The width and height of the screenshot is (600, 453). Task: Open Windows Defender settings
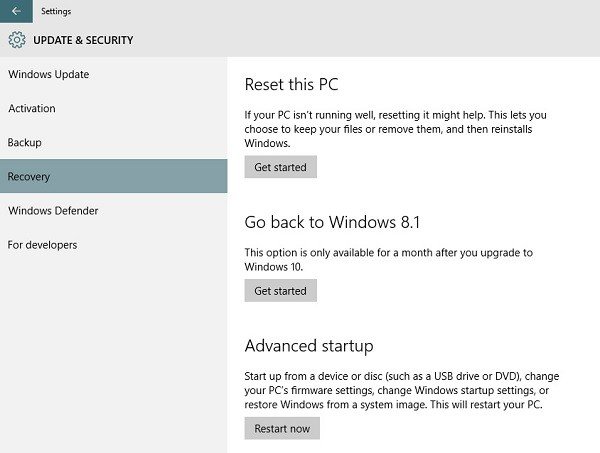tap(53, 211)
